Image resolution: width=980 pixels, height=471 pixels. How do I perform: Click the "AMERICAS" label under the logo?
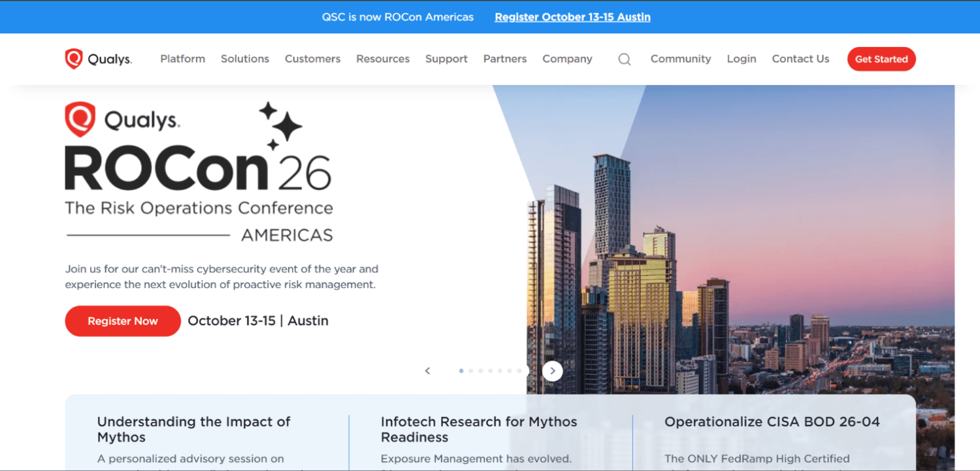(x=287, y=235)
